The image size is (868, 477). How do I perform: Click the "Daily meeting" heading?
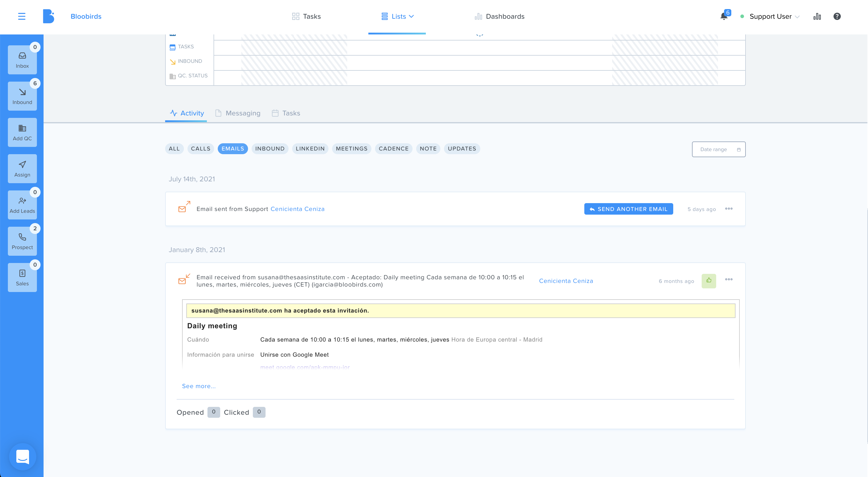pos(212,326)
